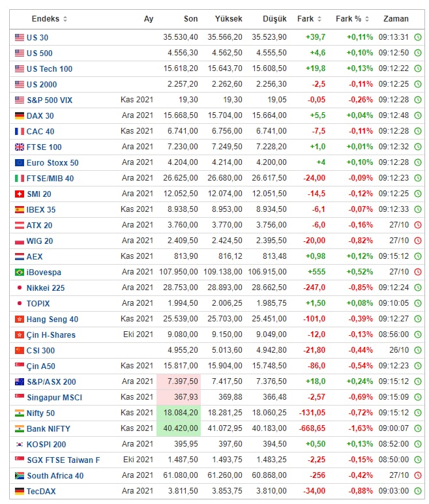429x504 pixels.
Task: Click the Spanish flag beside IBEX 35
Action: coord(20,210)
